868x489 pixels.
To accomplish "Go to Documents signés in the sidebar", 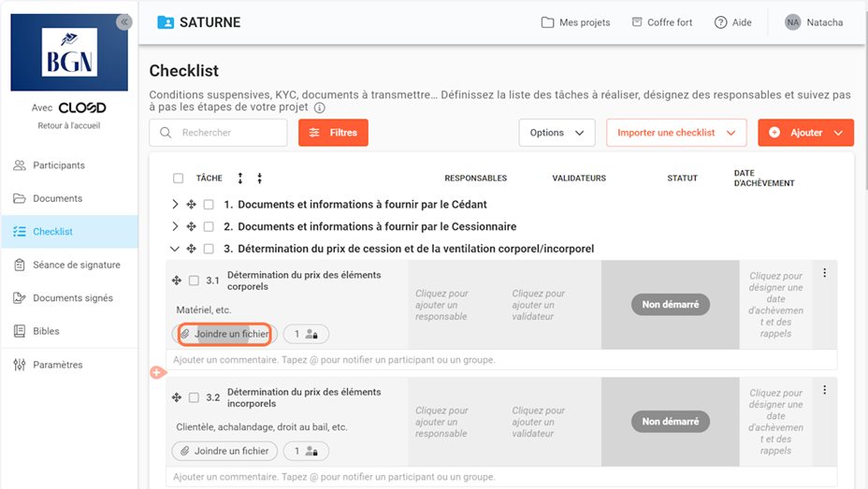I will click(72, 298).
